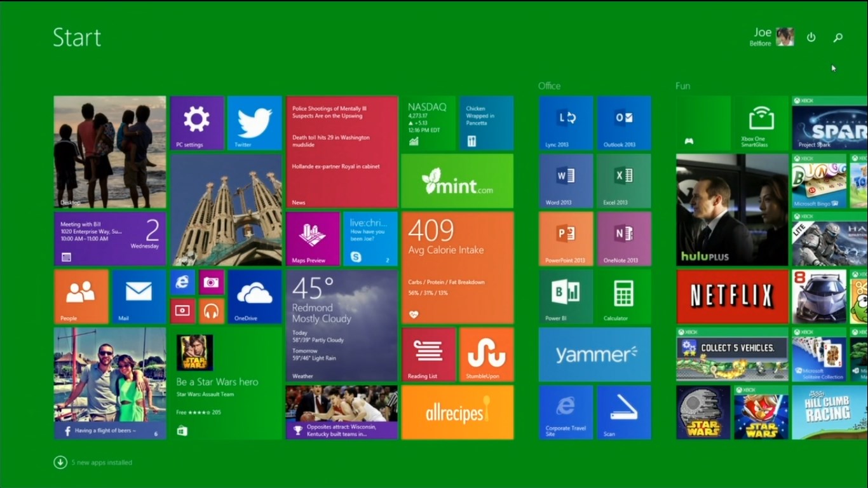Launch Xbox One SmartGlass

761,123
